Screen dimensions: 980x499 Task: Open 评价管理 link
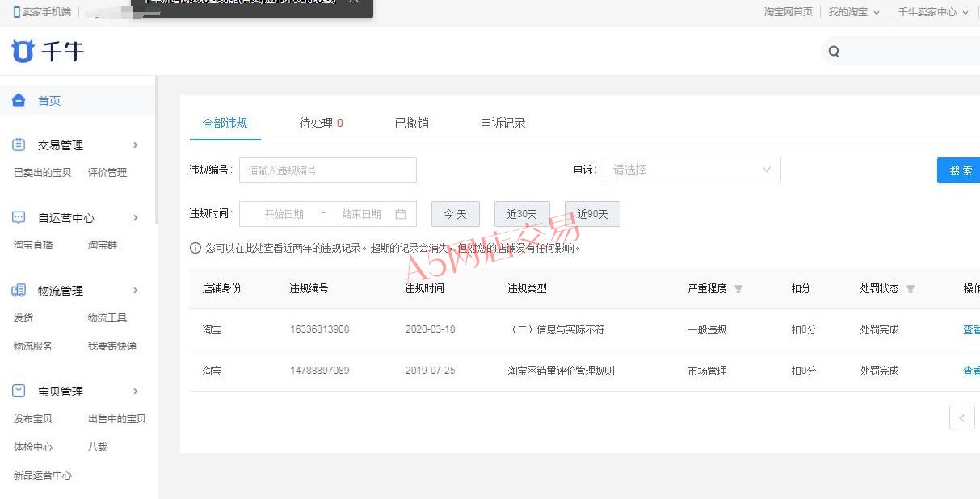coord(107,172)
